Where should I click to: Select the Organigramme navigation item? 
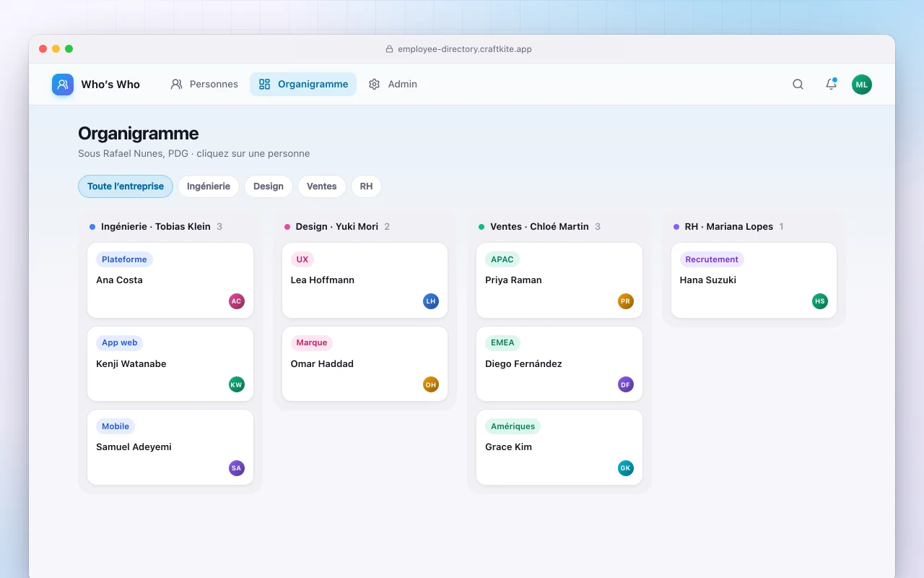pos(303,85)
